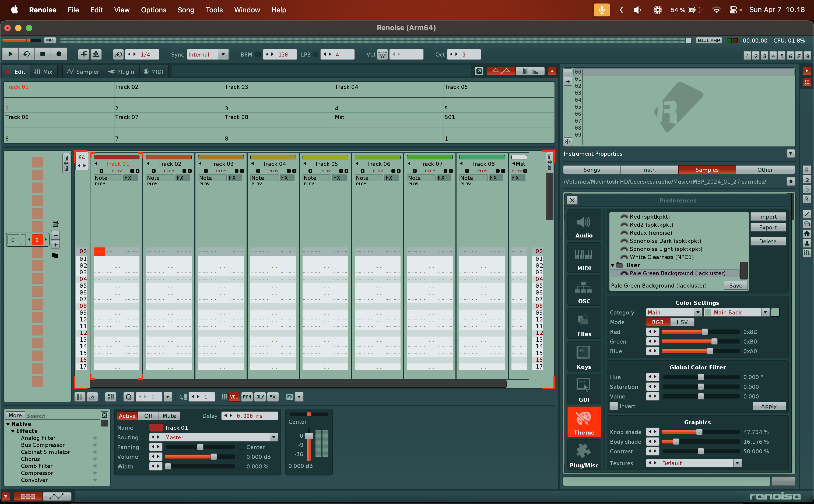The width and height of the screenshot is (814, 504).
Task: Open the Keys preferences section
Action: tap(584, 356)
